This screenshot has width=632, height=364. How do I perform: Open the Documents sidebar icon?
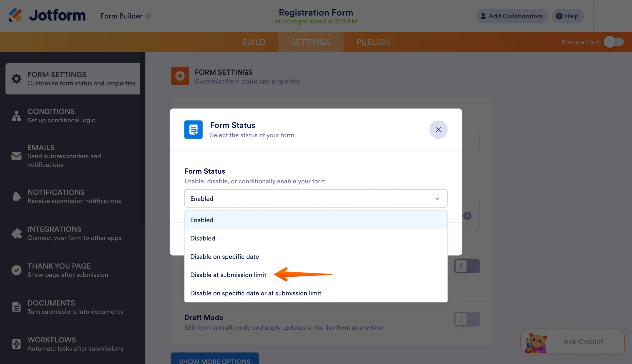(x=17, y=307)
